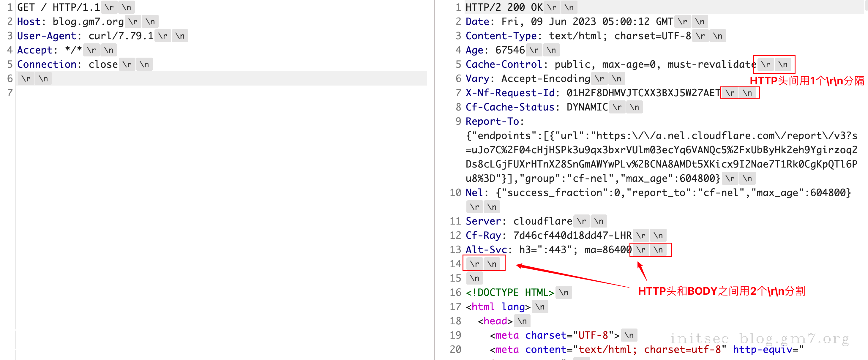Click the Cache-Control header name
The image size is (868, 360).
coord(504,64)
